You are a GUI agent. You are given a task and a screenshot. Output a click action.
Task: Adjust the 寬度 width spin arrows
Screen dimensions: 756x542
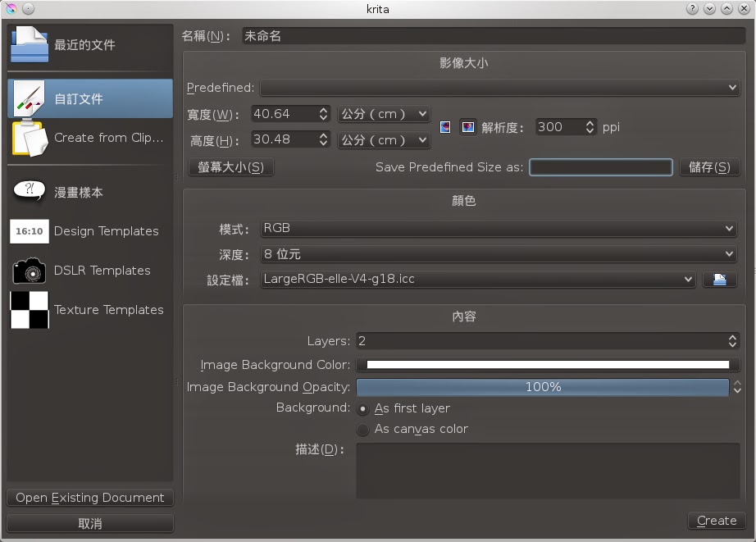tap(323, 114)
